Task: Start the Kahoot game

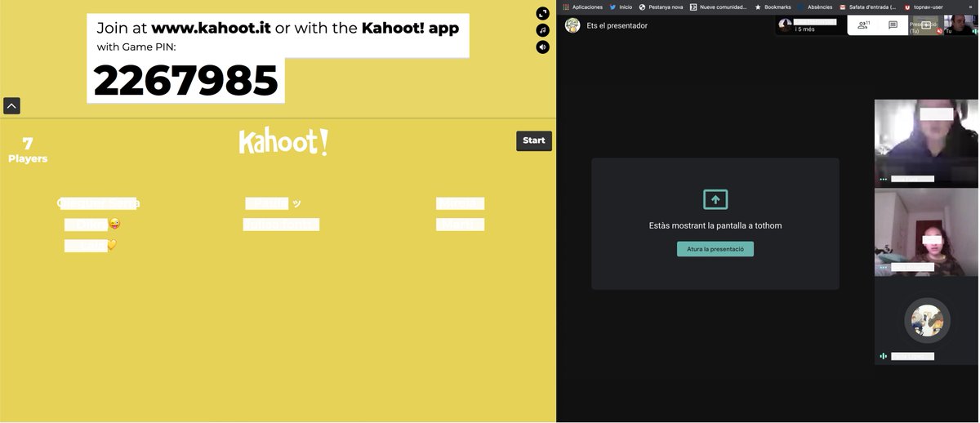Action: click(533, 140)
